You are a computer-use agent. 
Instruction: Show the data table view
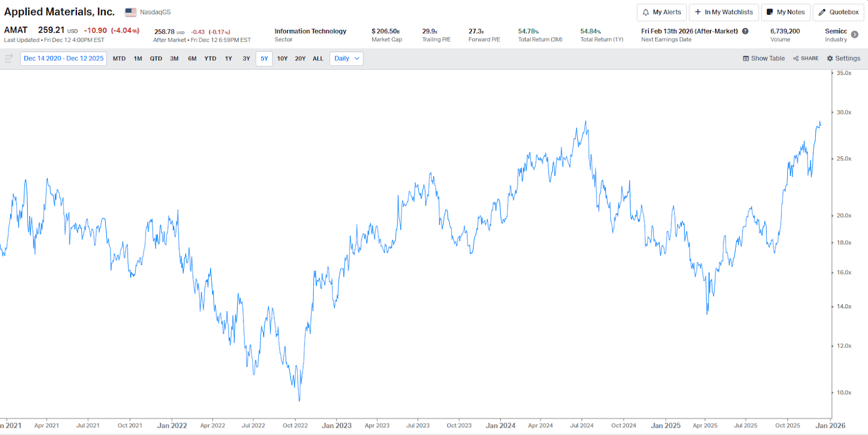(x=763, y=59)
